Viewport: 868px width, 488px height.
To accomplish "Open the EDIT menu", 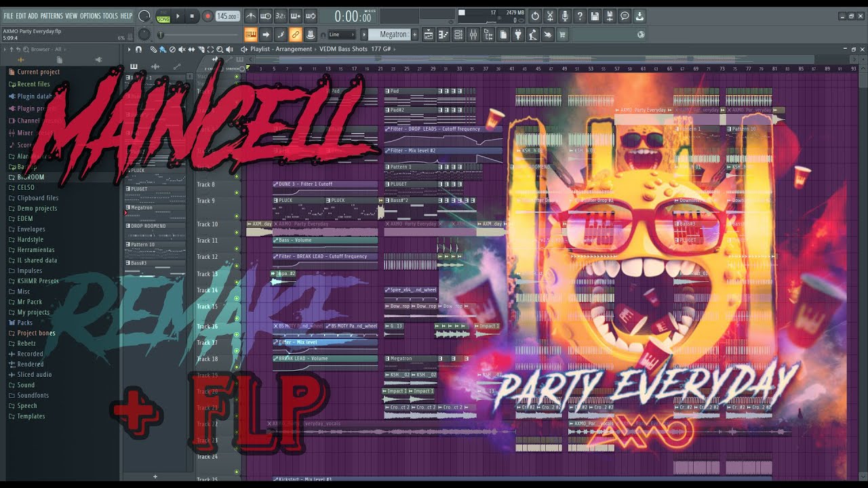I will coord(21,16).
